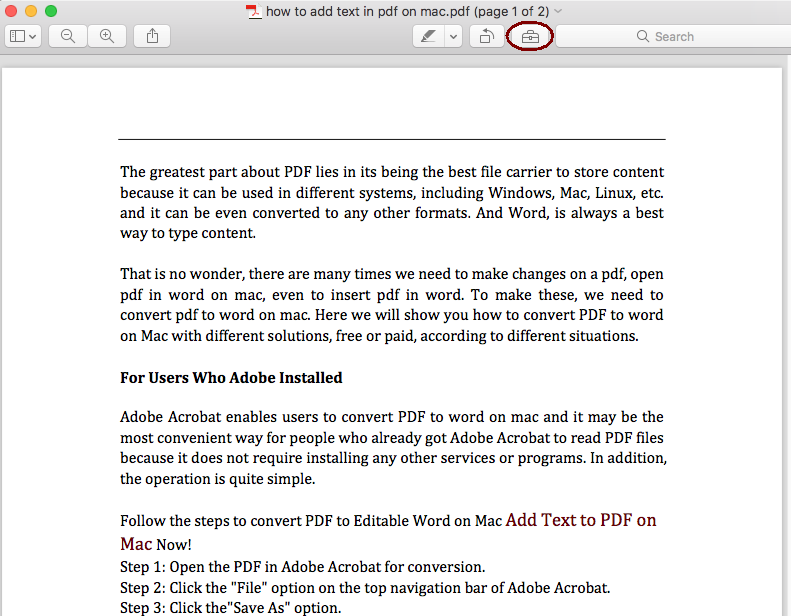Close the Preview window with red button
The height and width of the screenshot is (616, 791).
click(11, 11)
